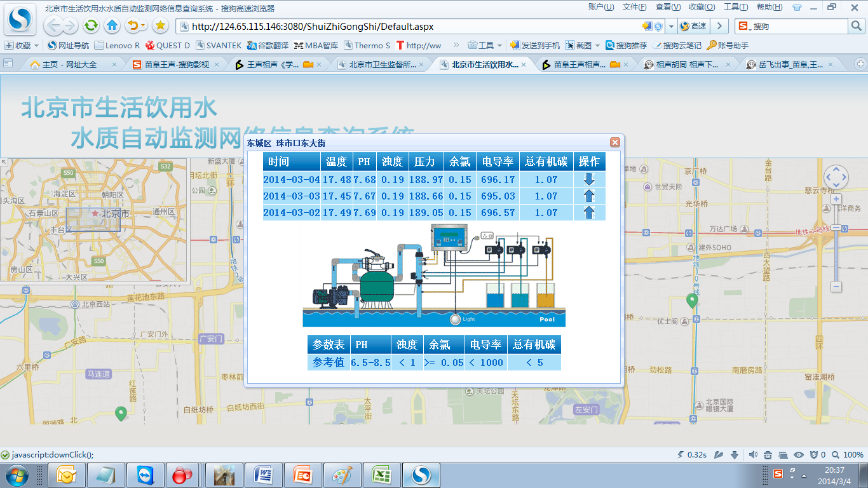
Task: Click the URL address bar field
Action: point(419,27)
